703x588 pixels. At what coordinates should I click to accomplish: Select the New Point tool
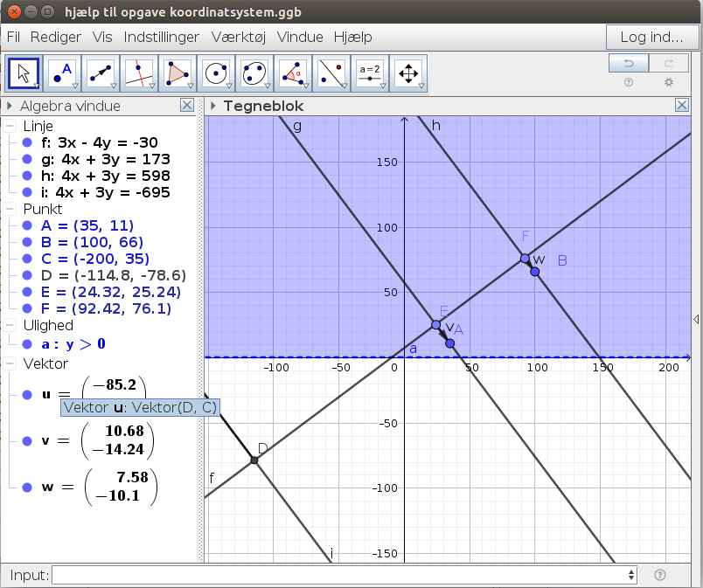pyautogui.click(x=62, y=73)
